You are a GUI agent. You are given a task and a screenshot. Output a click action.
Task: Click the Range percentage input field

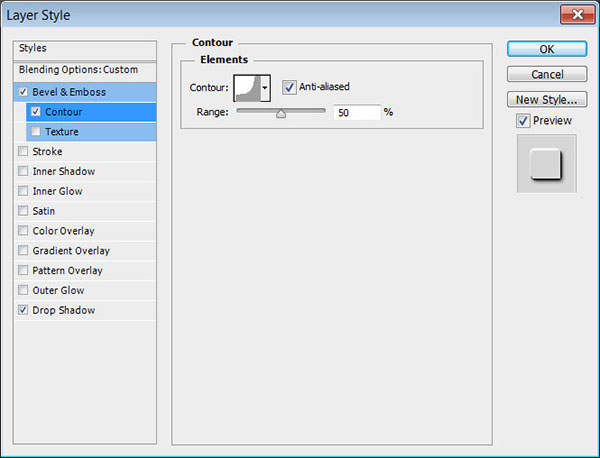(357, 112)
